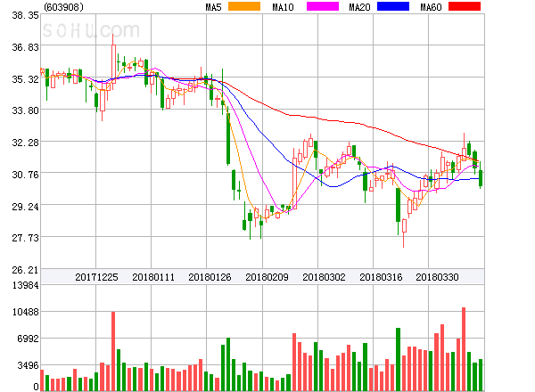Click the orange MA5 legend swatch
535x392 pixels.
point(244,6)
